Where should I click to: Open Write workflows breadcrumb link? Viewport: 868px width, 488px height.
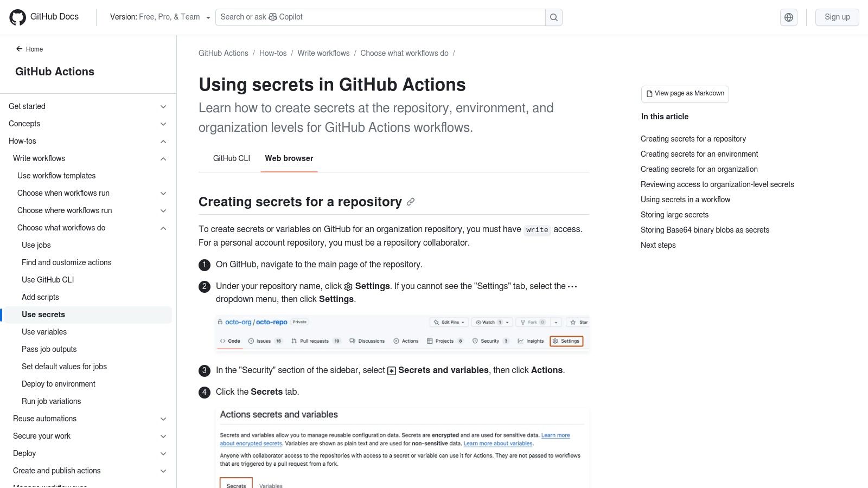click(x=323, y=53)
